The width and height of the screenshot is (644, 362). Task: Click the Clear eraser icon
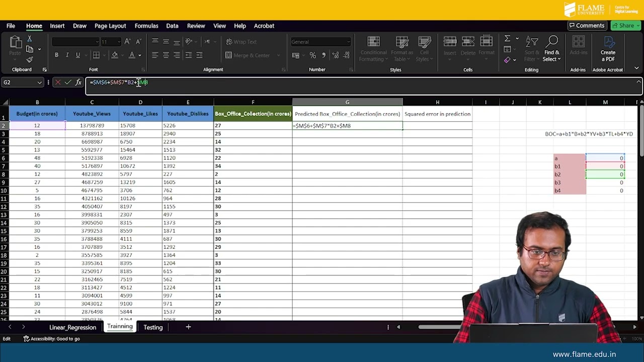(x=507, y=60)
